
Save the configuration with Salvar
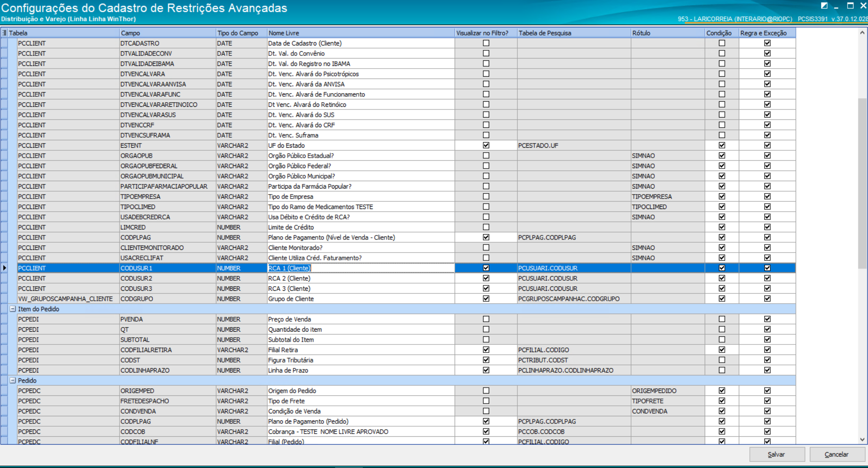(777, 454)
